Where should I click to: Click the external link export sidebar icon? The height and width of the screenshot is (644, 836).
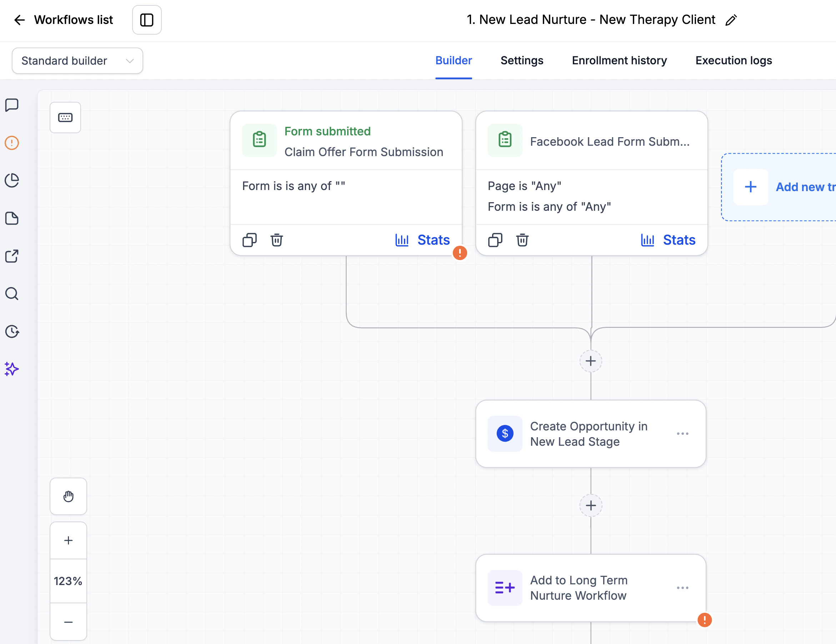(12, 256)
